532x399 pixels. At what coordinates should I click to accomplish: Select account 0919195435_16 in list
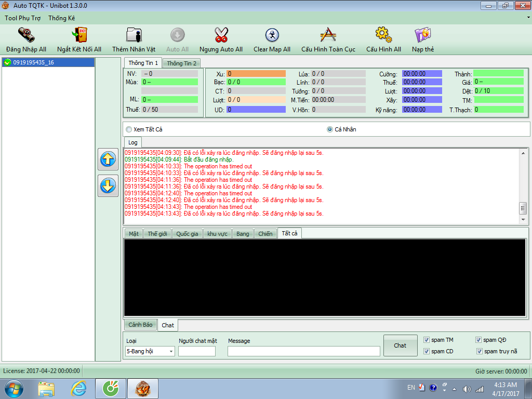click(48, 62)
